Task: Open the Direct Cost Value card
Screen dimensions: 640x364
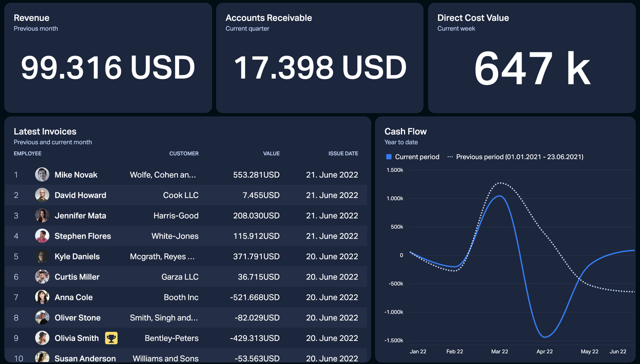Action: [x=531, y=57]
